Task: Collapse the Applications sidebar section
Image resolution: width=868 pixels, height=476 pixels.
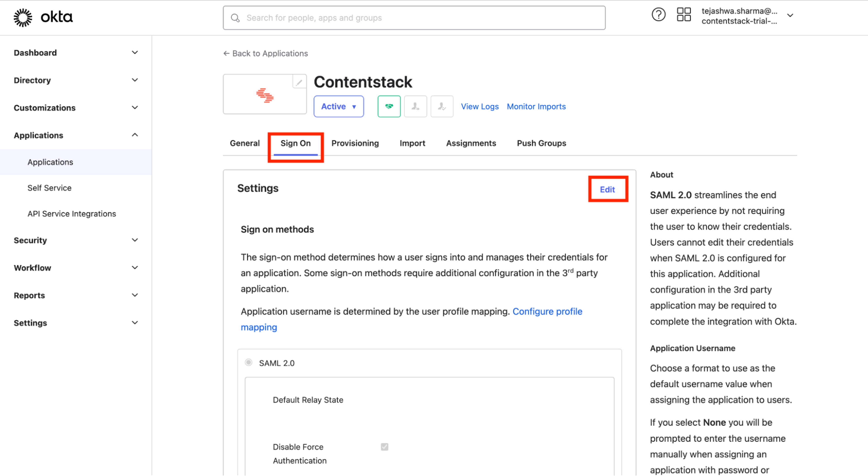Action: [x=76, y=135]
